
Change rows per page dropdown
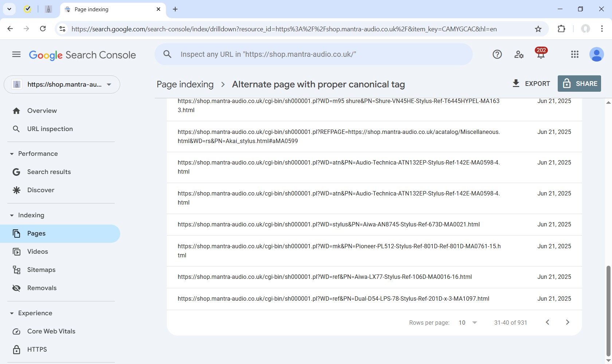coord(468,323)
